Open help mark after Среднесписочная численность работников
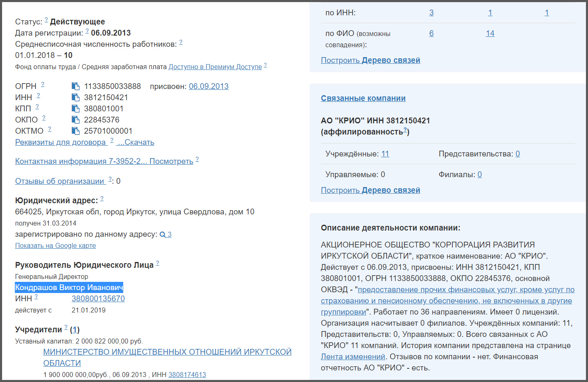588x382 pixels. click(181, 42)
